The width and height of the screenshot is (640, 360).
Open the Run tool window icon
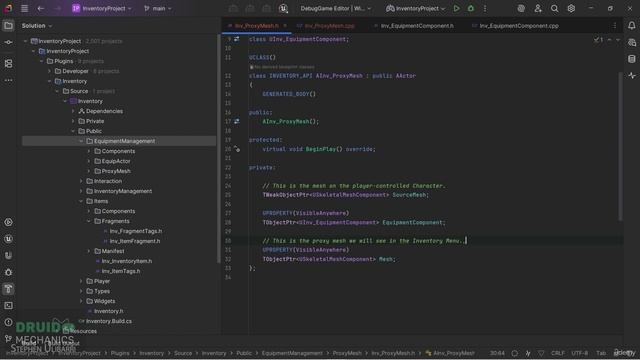pyautogui.click(x=8, y=222)
